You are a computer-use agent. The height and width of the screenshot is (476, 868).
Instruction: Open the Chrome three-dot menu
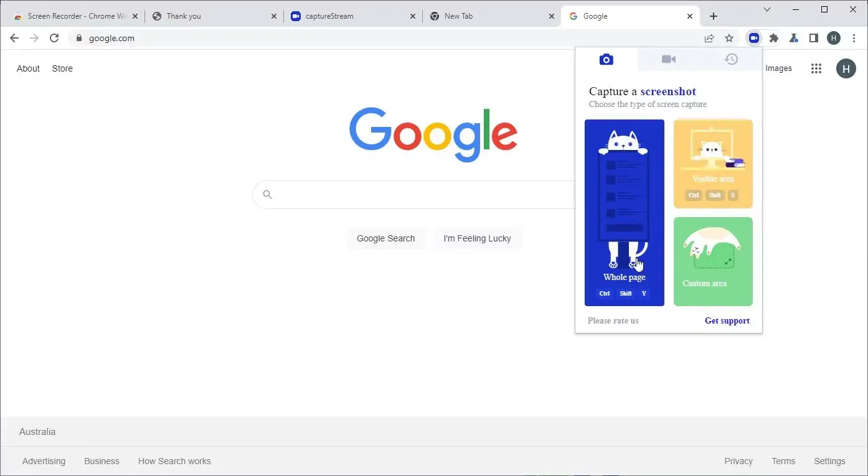point(854,38)
